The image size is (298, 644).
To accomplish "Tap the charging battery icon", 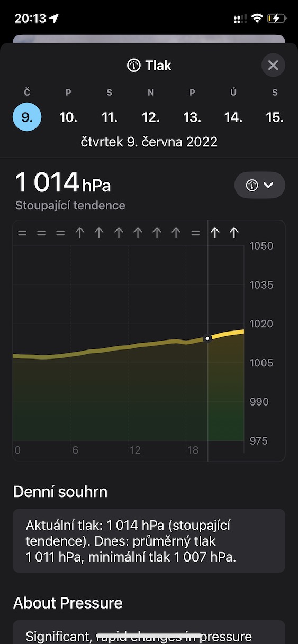I will [x=277, y=19].
